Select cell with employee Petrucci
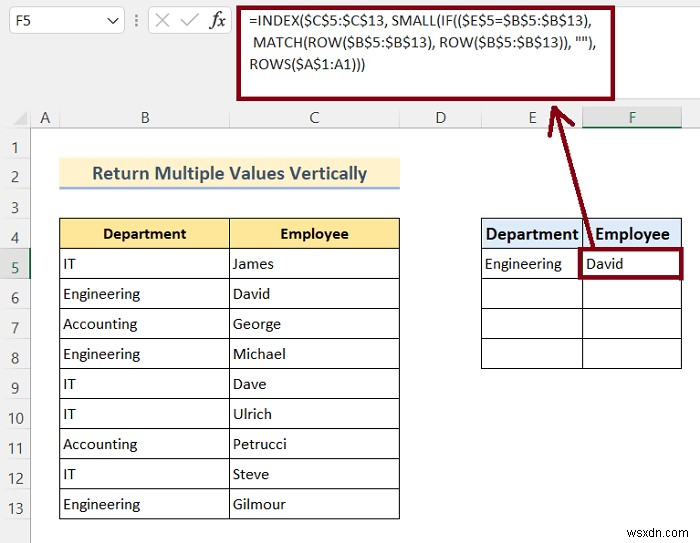The width and height of the screenshot is (700, 543). (x=314, y=444)
